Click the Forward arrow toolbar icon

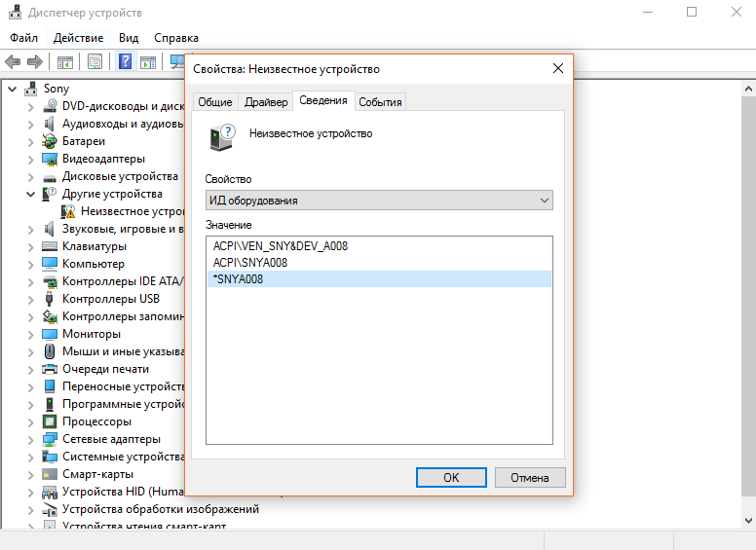pyautogui.click(x=35, y=61)
